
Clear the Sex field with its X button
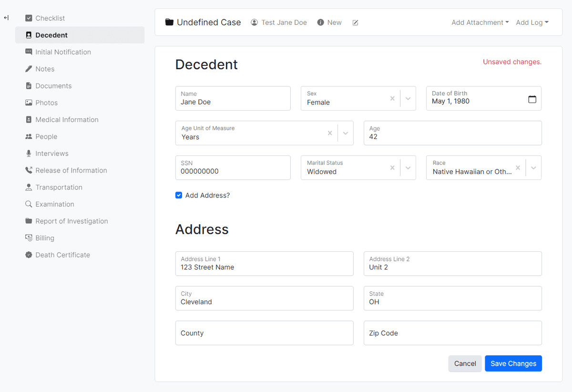click(392, 98)
